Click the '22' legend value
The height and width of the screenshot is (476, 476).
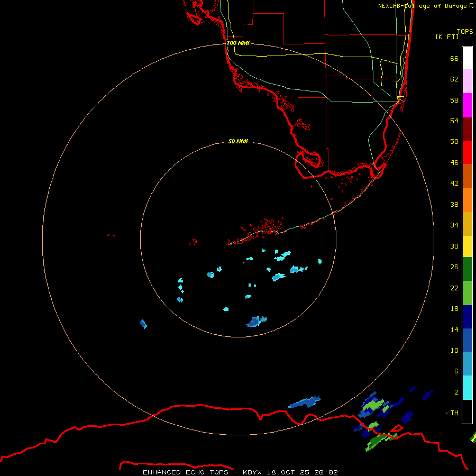coord(454,288)
